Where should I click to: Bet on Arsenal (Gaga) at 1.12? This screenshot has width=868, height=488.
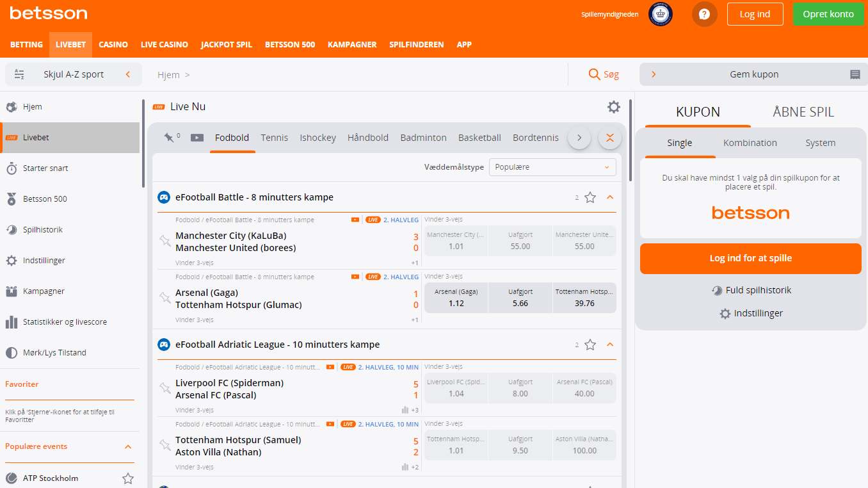[456, 298]
